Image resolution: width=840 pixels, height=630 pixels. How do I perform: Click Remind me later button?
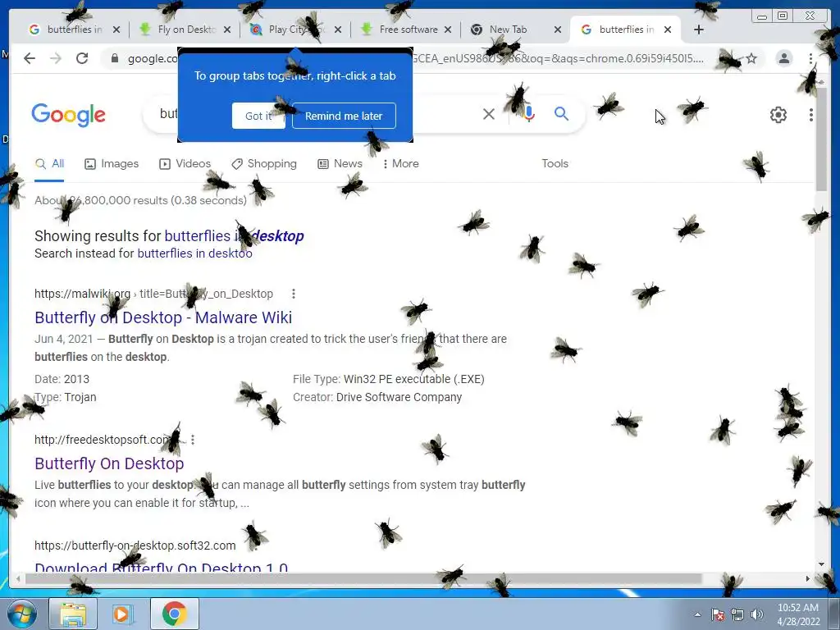pos(344,116)
